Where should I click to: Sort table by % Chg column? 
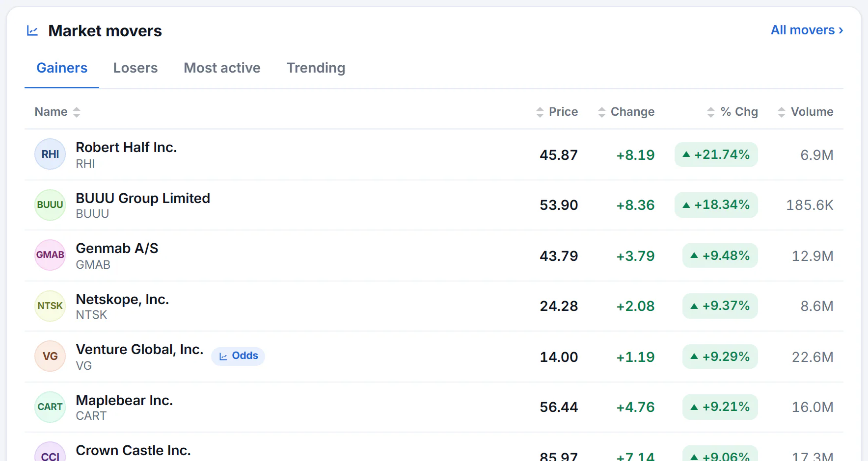[732, 112]
